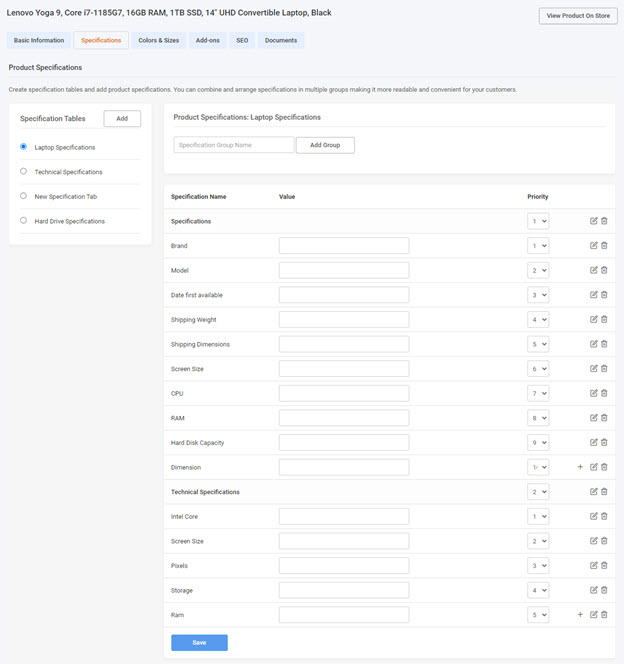Open priority dropdown for Specifications group
The height and width of the screenshot is (664, 624).
538,221
